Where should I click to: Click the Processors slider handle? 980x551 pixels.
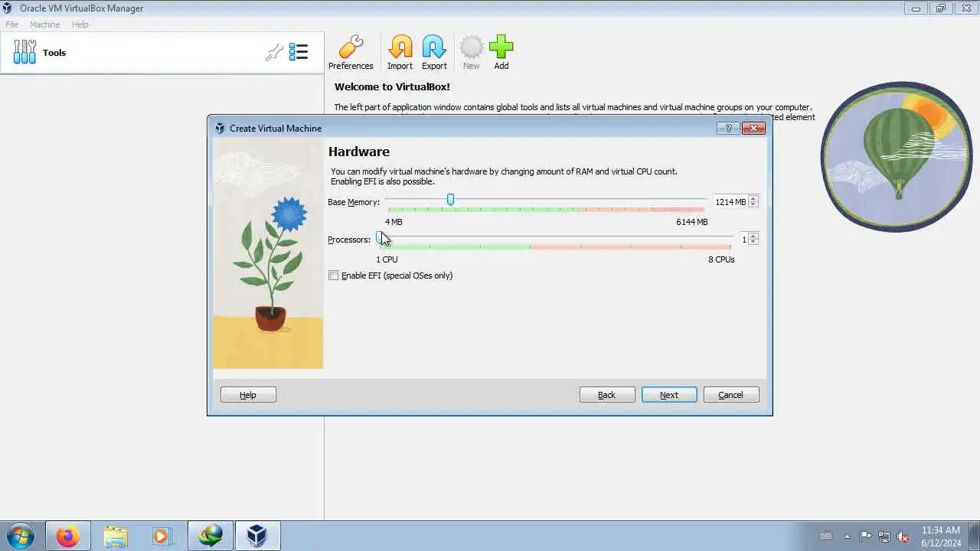point(381,237)
